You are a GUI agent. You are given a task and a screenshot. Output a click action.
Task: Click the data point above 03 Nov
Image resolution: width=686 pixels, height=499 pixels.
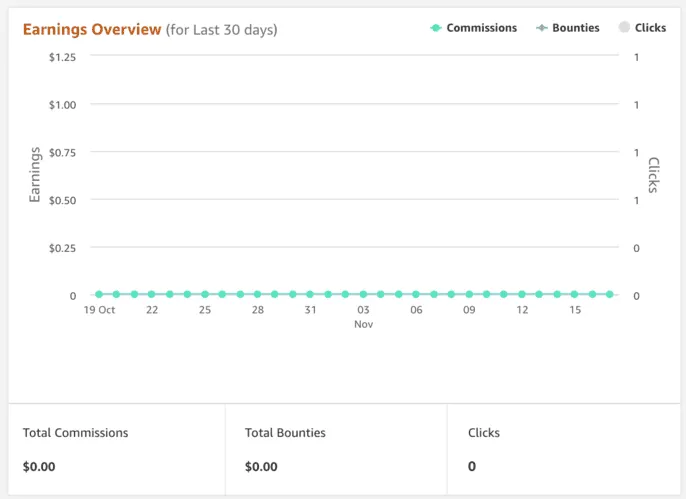pos(363,294)
